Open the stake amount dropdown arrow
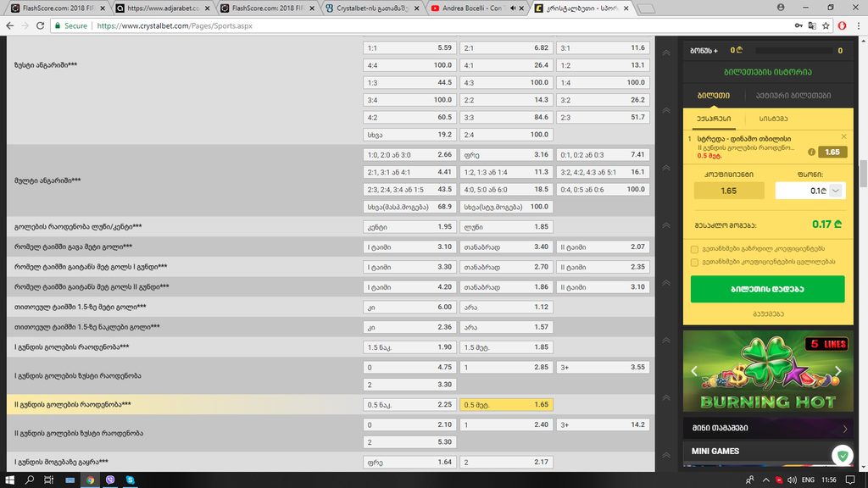Image resolution: width=868 pixels, height=488 pixels. [x=836, y=191]
